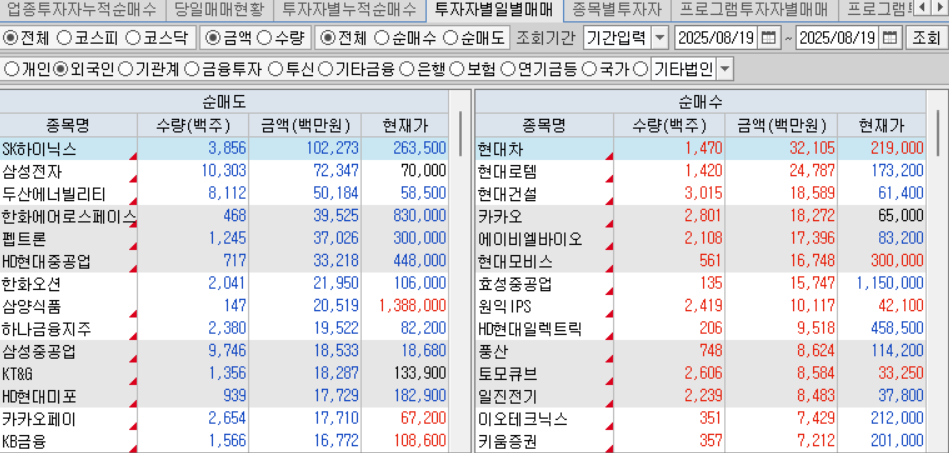Switch to 업종투자자누적순매수 tab

(82, 9)
